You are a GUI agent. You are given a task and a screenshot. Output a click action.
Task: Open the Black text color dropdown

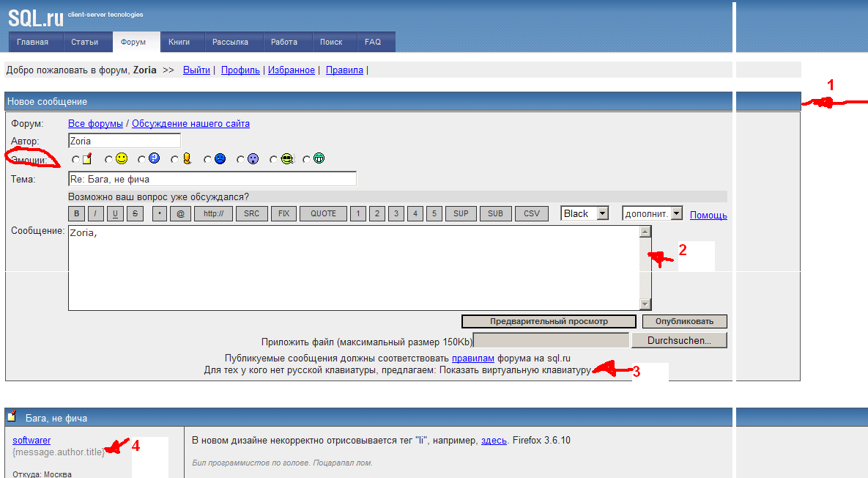coord(585,213)
